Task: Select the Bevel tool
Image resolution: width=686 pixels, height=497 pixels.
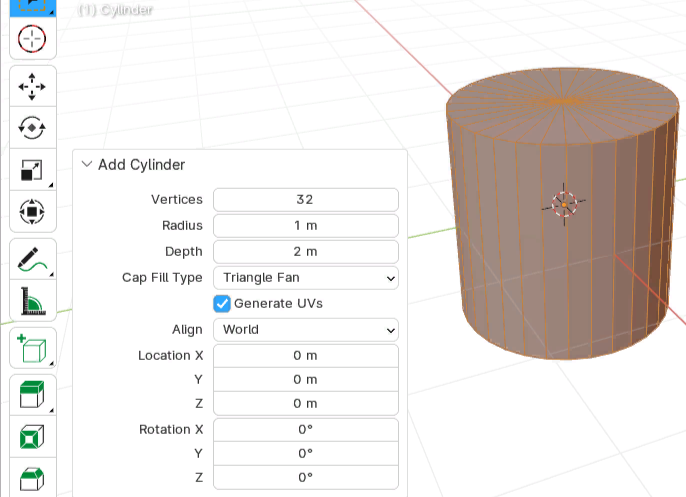Action: tap(33, 478)
